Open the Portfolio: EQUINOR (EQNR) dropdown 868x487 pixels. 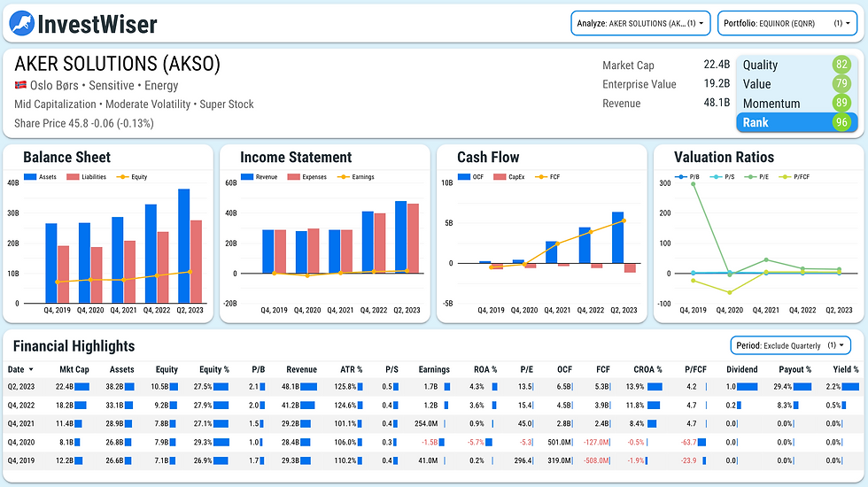click(787, 23)
